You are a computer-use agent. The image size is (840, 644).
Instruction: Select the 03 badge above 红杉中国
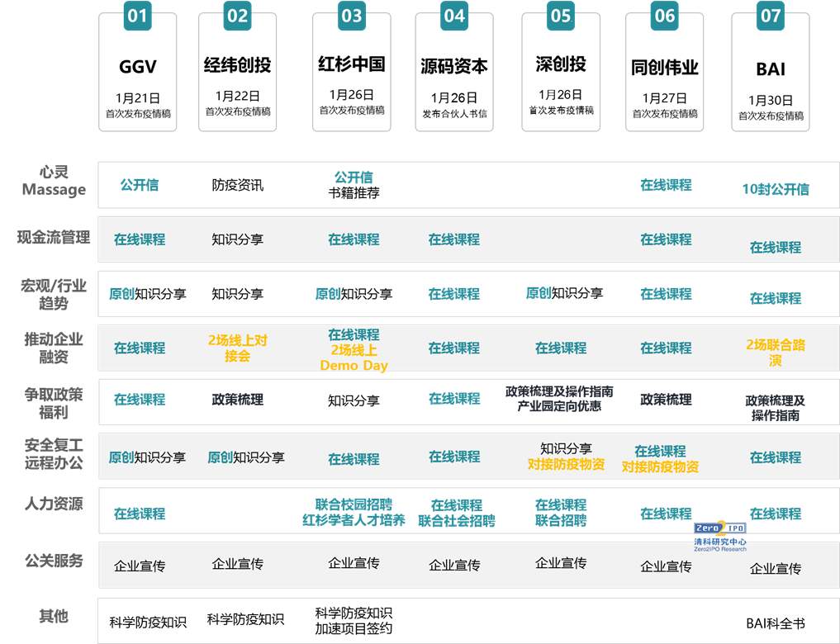click(352, 16)
